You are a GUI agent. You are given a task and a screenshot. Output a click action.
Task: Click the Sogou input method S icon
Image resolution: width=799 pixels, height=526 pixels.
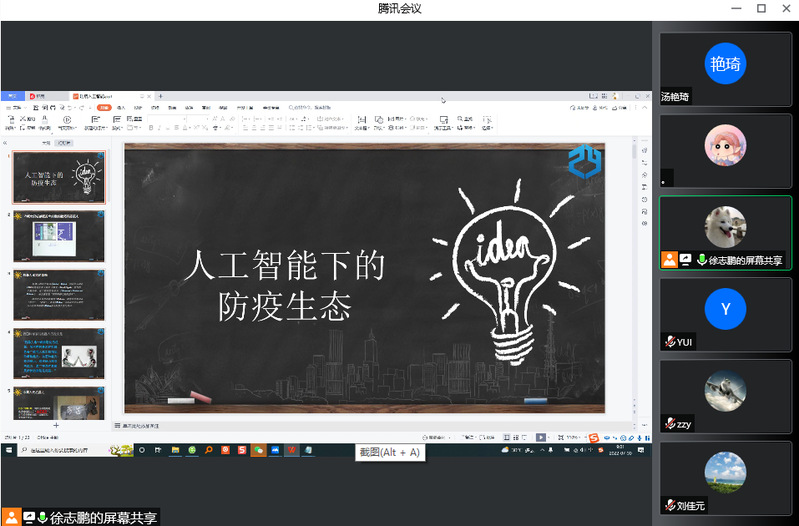pos(593,438)
